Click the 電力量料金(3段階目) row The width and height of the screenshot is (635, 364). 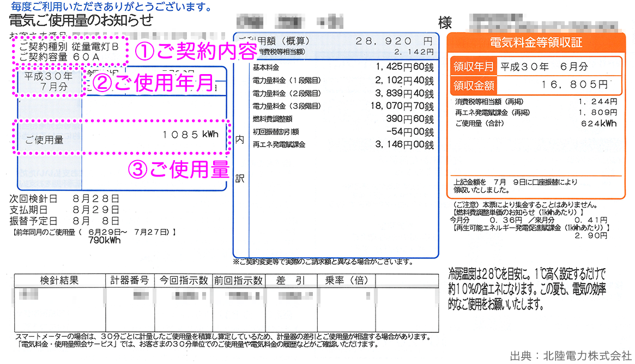[343, 106]
